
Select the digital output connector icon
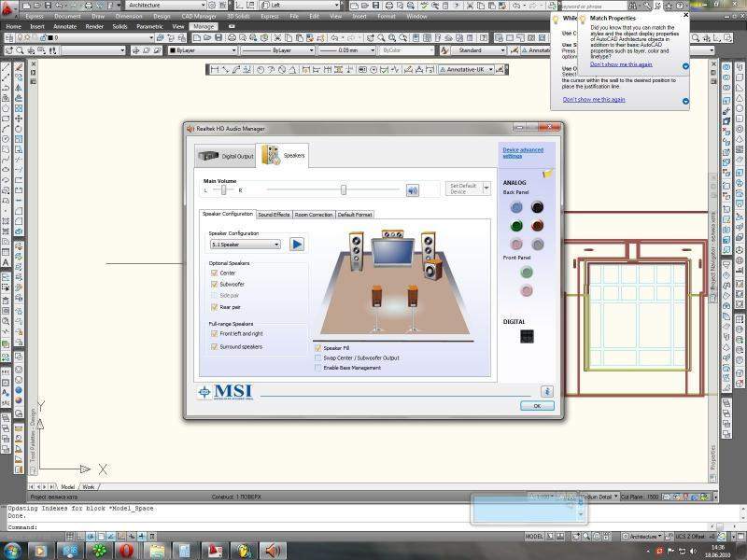(x=527, y=336)
